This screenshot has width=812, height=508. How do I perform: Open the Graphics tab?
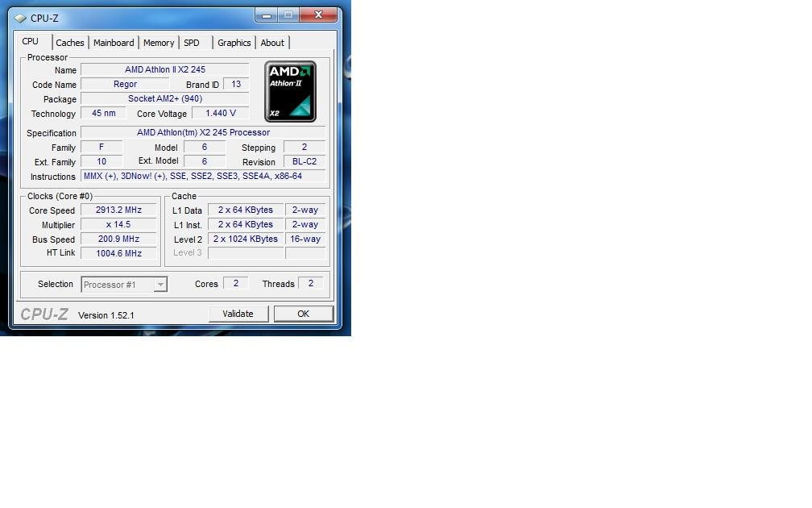tap(234, 43)
